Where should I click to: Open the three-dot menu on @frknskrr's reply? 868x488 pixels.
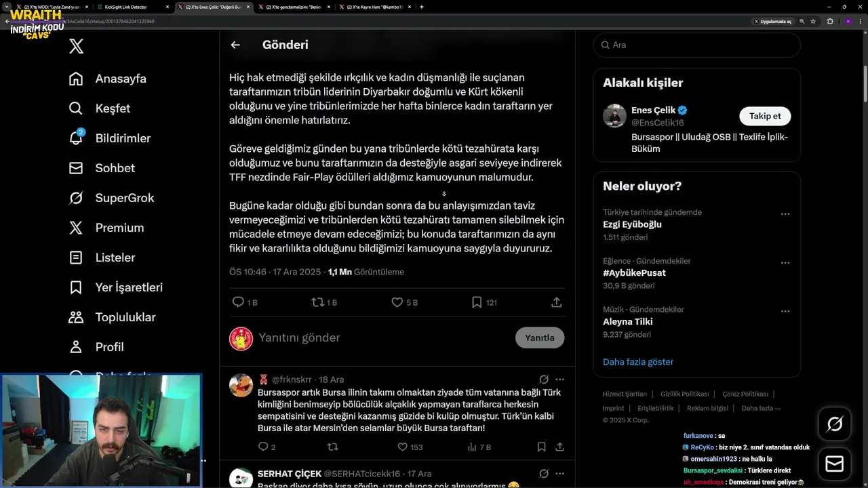click(559, 380)
